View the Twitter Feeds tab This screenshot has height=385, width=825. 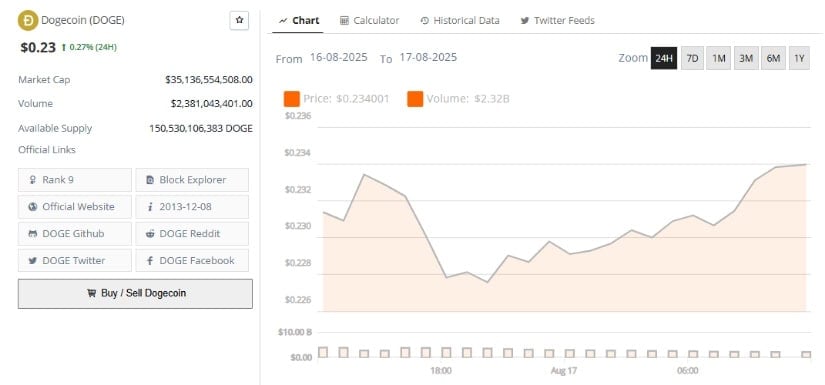click(557, 21)
